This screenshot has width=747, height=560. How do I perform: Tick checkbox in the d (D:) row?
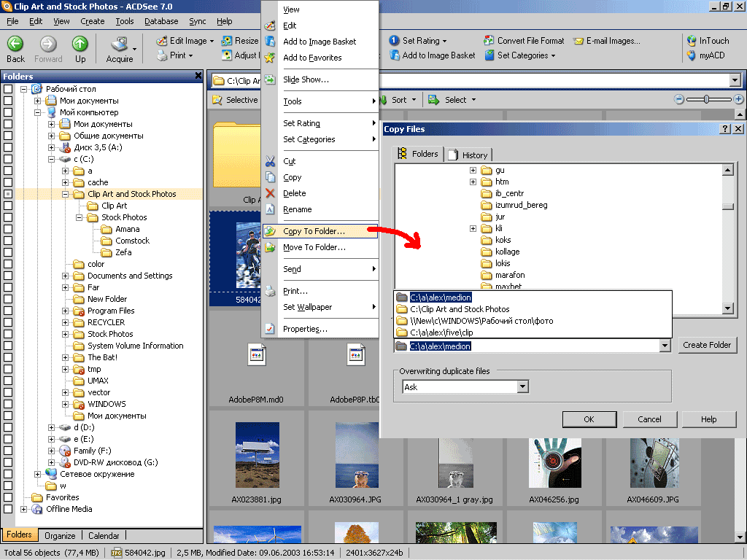pyautogui.click(x=8, y=427)
